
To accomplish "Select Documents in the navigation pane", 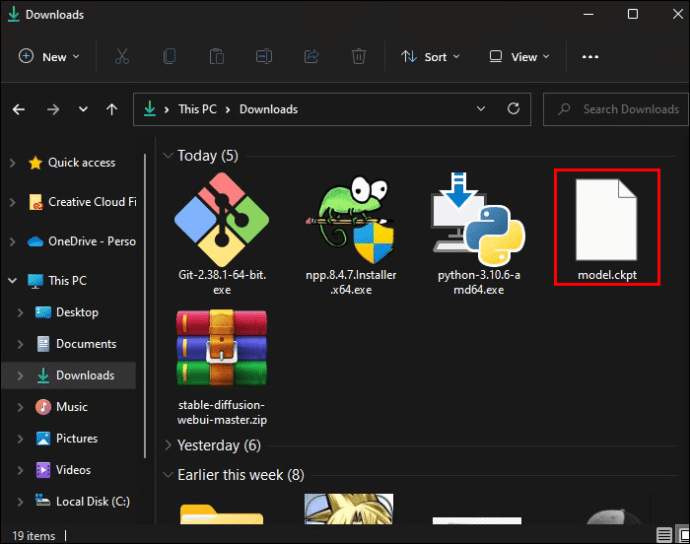I will [x=85, y=343].
